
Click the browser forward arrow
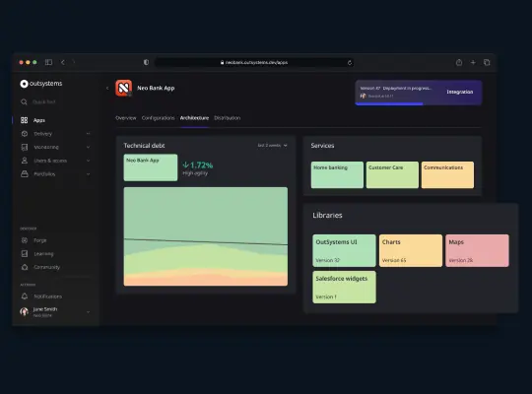(74, 62)
